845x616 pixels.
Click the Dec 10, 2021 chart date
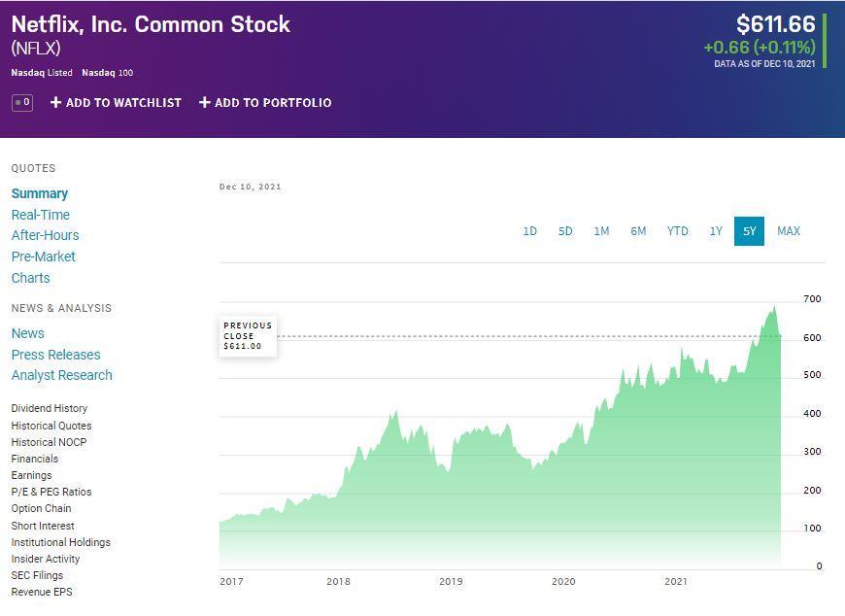tap(251, 187)
